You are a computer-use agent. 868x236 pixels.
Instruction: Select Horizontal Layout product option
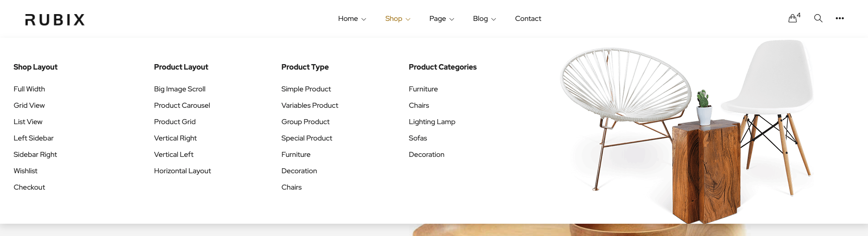point(182,171)
